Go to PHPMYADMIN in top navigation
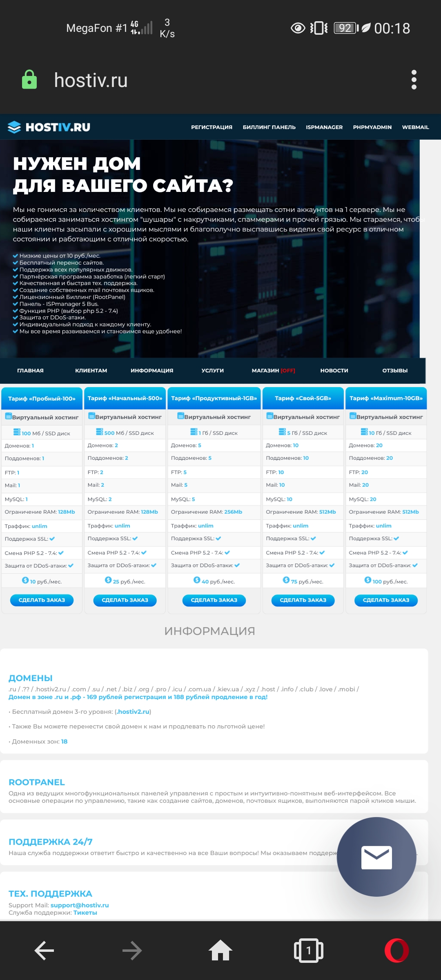This screenshot has width=441, height=980. (x=372, y=127)
